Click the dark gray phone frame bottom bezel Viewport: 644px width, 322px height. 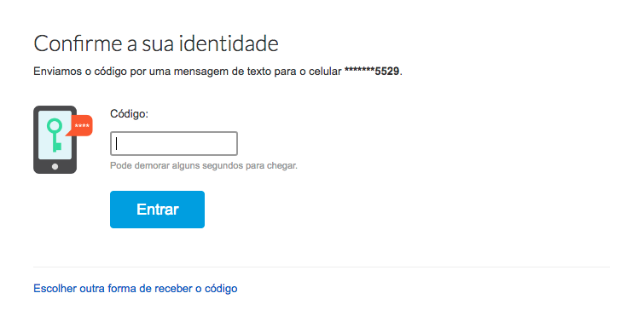click(x=55, y=167)
